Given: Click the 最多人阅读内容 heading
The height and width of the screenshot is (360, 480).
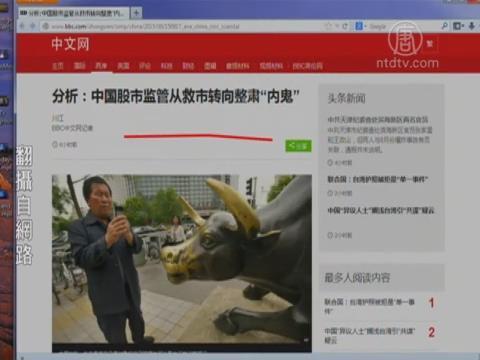Looking at the screenshot, I should pyautogui.click(x=357, y=277).
